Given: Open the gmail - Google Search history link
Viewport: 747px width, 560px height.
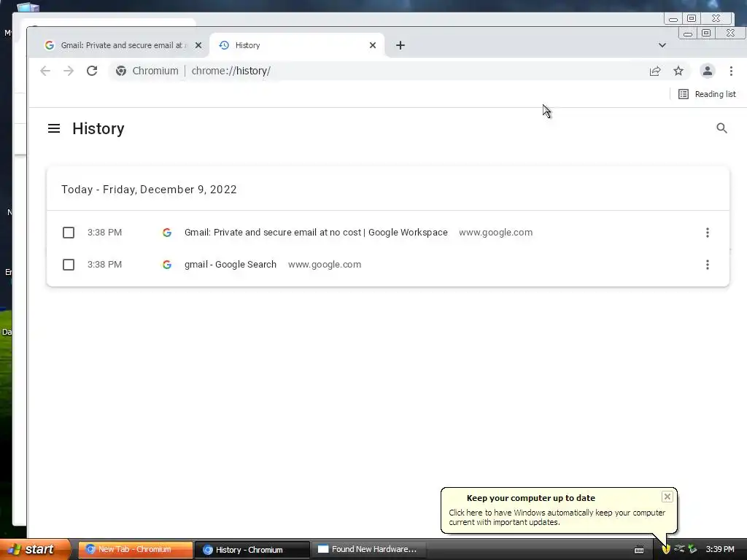Looking at the screenshot, I should tap(231, 264).
